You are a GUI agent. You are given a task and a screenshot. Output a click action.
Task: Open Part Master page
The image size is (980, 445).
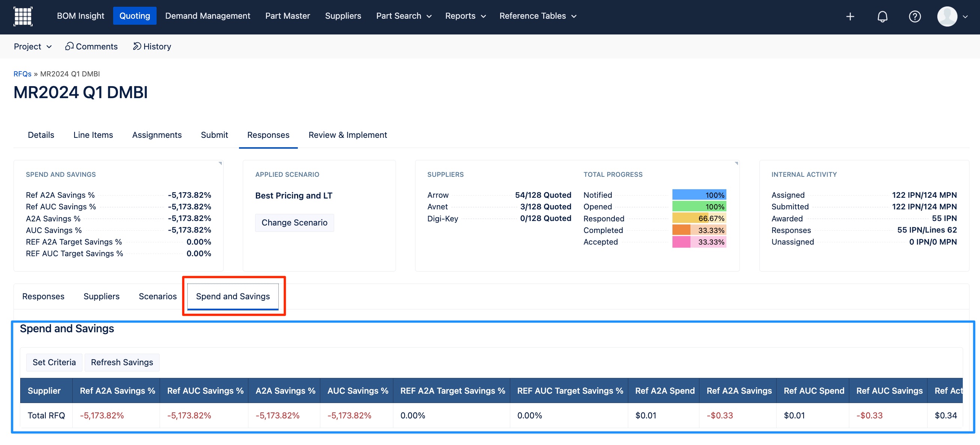pos(288,16)
